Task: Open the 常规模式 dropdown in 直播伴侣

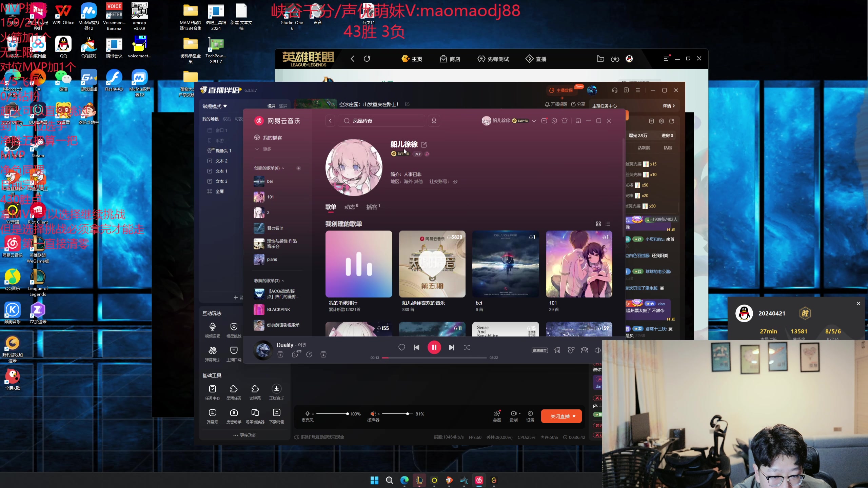Action: pyautogui.click(x=215, y=106)
